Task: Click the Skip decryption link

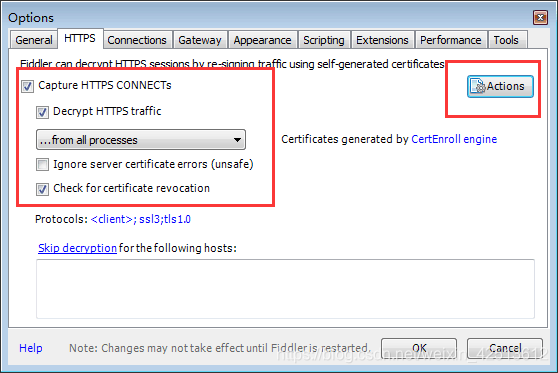Action: tap(77, 248)
